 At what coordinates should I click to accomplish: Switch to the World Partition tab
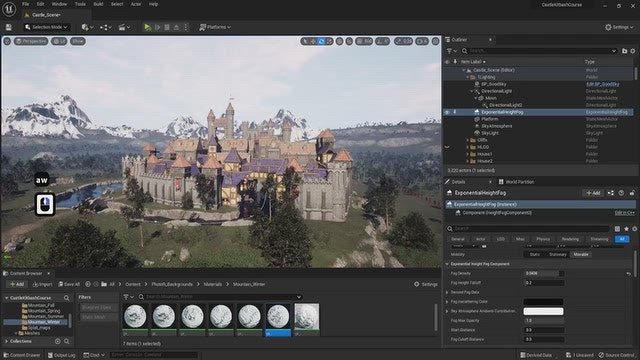tap(516, 182)
